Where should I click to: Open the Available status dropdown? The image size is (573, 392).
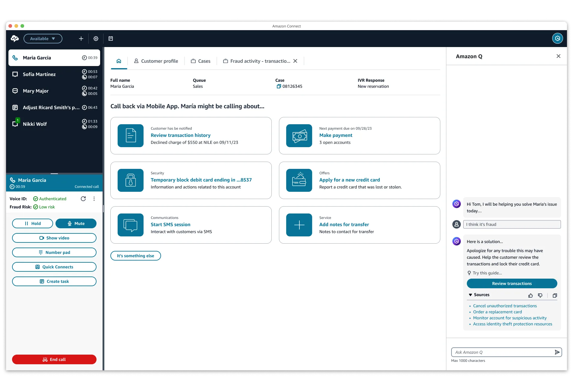43,39
